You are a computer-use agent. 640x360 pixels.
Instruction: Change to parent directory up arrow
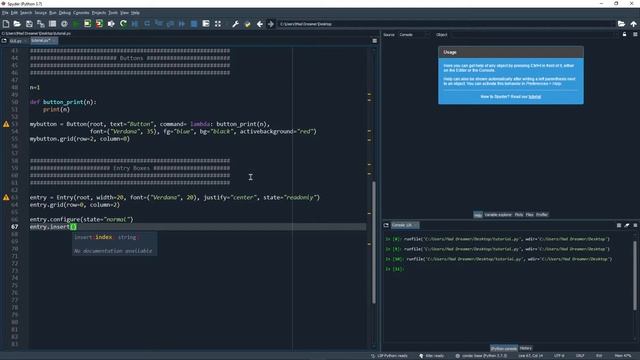click(633, 24)
